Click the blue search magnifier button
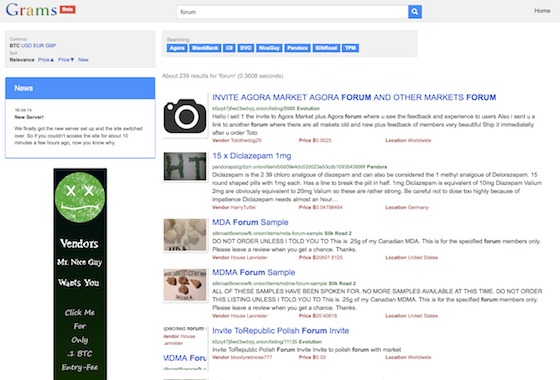The width and height of the screenshot is (560, 380). click(x=415, y=12)
